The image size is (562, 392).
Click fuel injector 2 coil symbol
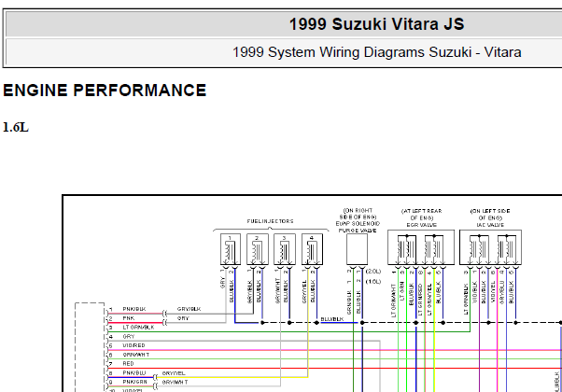tap(257, 251)
